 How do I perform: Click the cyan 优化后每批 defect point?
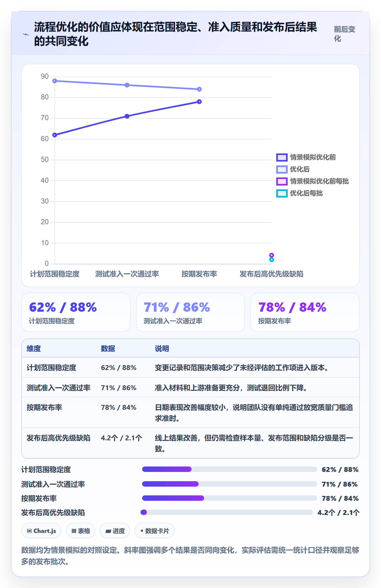click(x=272, y=260)
